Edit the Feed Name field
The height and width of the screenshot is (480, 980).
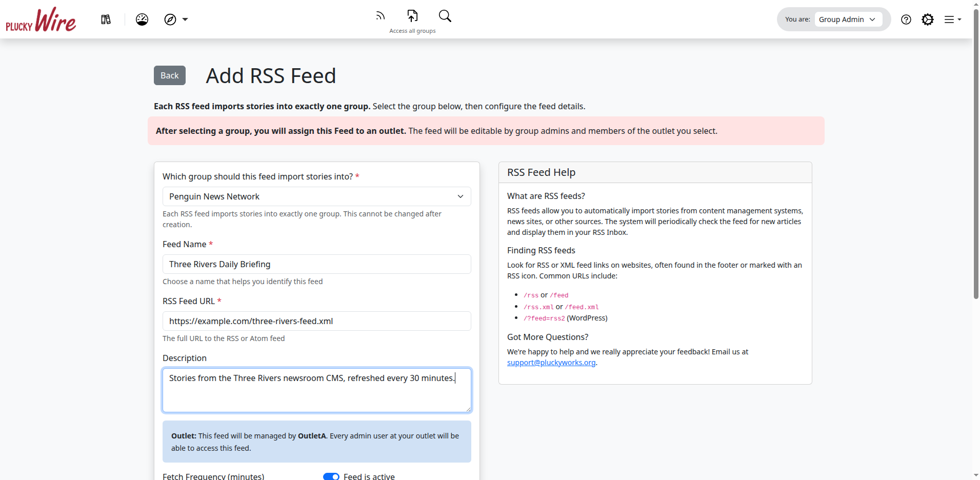click(x=317, y=264)
